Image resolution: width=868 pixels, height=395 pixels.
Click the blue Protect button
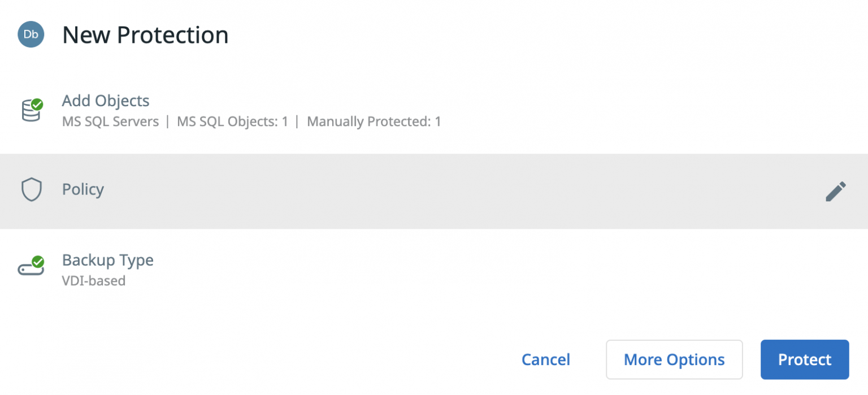point(805,359)
